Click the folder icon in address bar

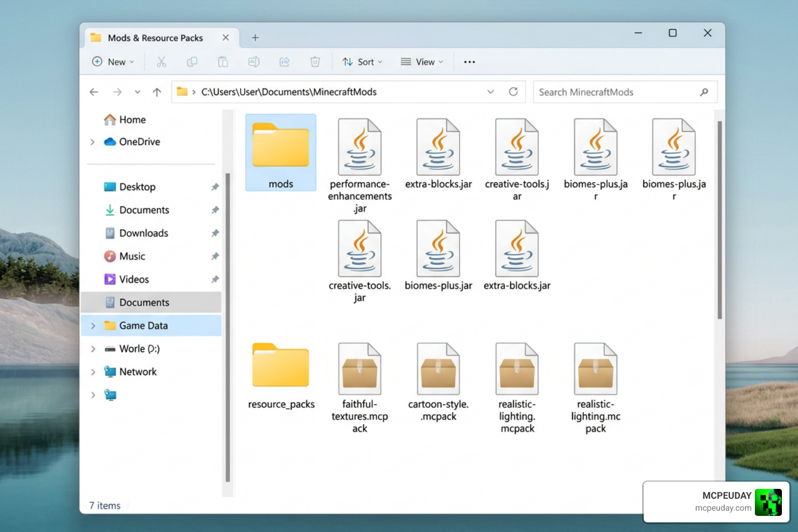pos(182,91)
